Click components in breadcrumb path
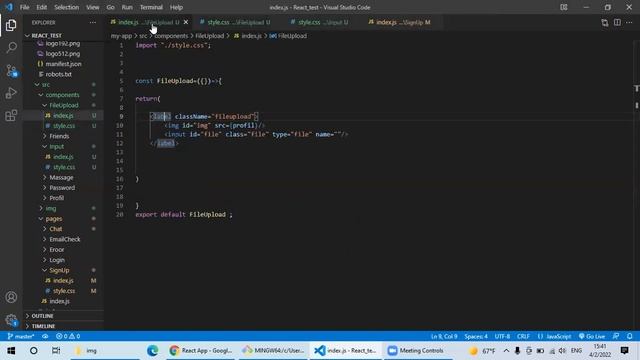 [171, 36]
